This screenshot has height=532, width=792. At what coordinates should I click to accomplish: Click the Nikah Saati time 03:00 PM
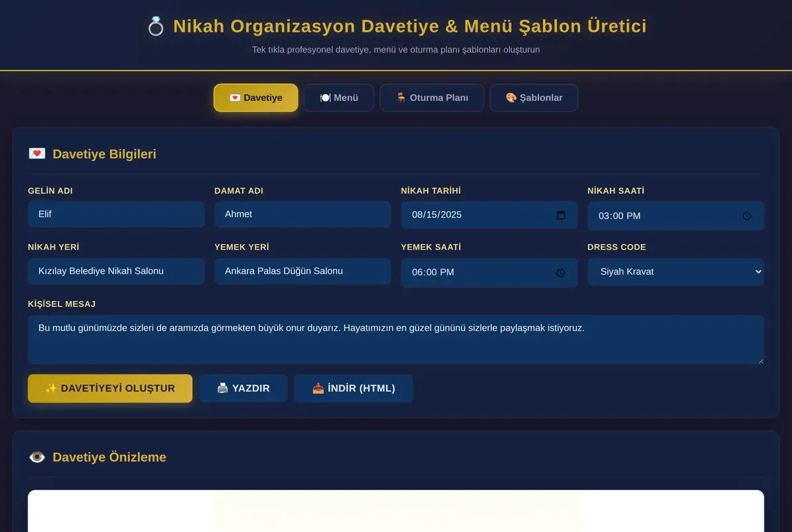[620, 216]
